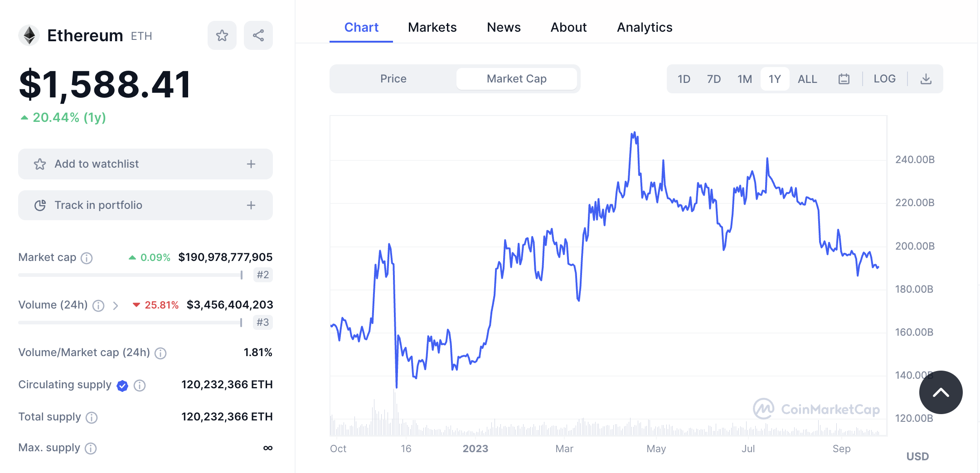980x473 pixels.
Task: Switch chart view to Price
Action: [393, 79]
